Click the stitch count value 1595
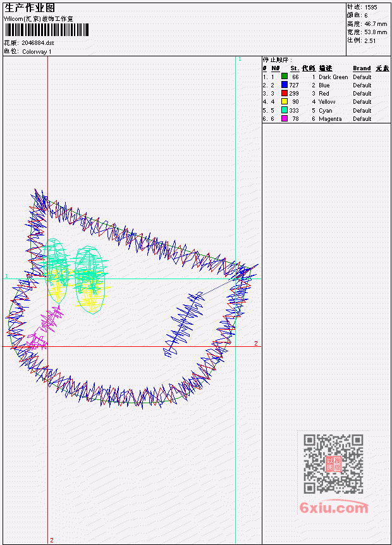Screen dimensions: 392x545 [371, 7]
